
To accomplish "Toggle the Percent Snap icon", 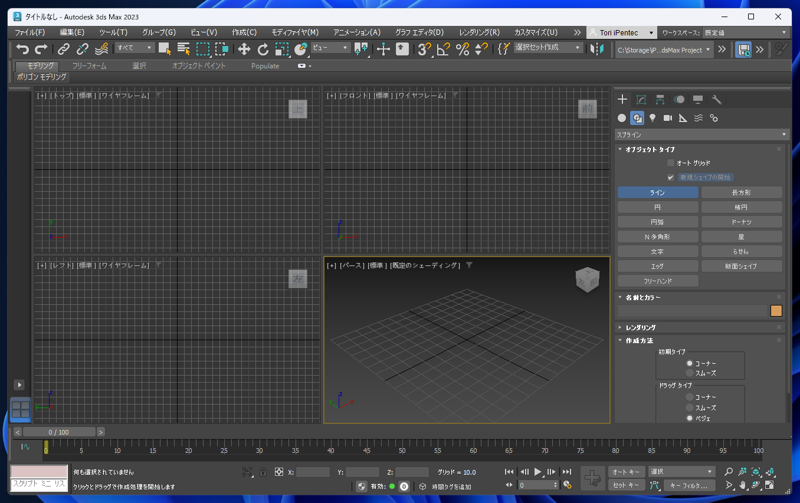I will click(462, 49).
